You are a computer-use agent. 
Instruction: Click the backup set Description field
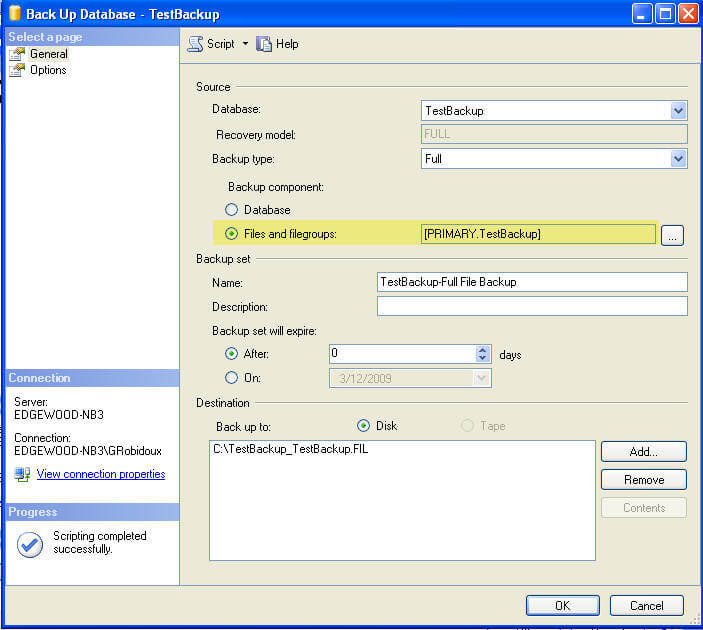point(532,306)
